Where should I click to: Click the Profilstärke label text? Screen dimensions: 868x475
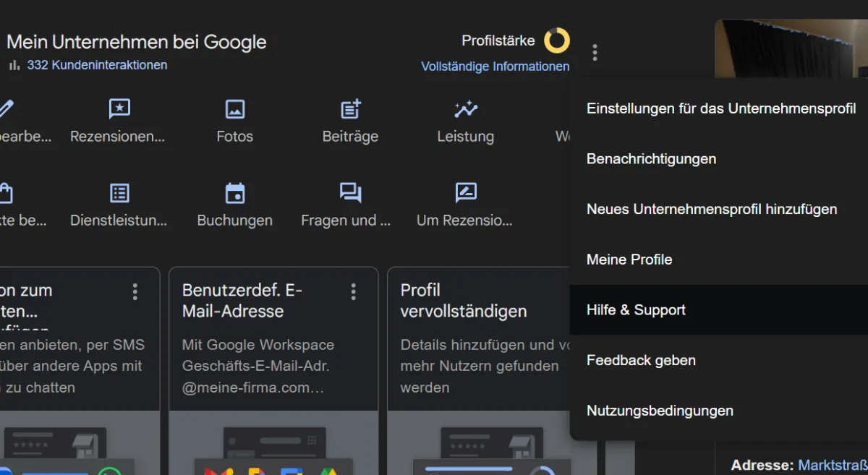click(x=498, y=40)
